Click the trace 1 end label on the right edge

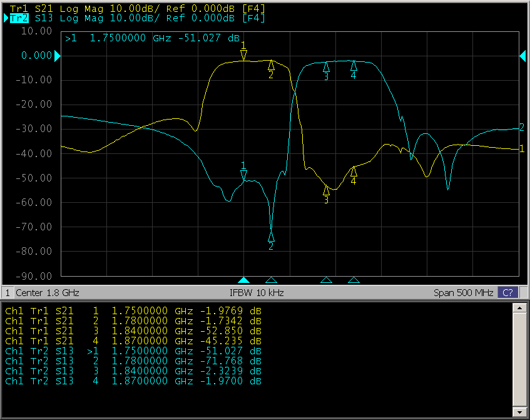click(522, 148)
